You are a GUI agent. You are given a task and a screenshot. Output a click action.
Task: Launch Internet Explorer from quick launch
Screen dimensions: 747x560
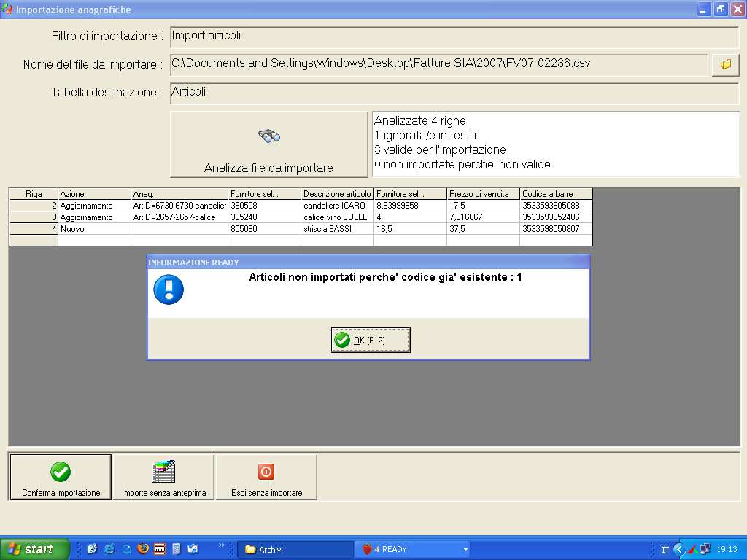click(x=109, y=549)
